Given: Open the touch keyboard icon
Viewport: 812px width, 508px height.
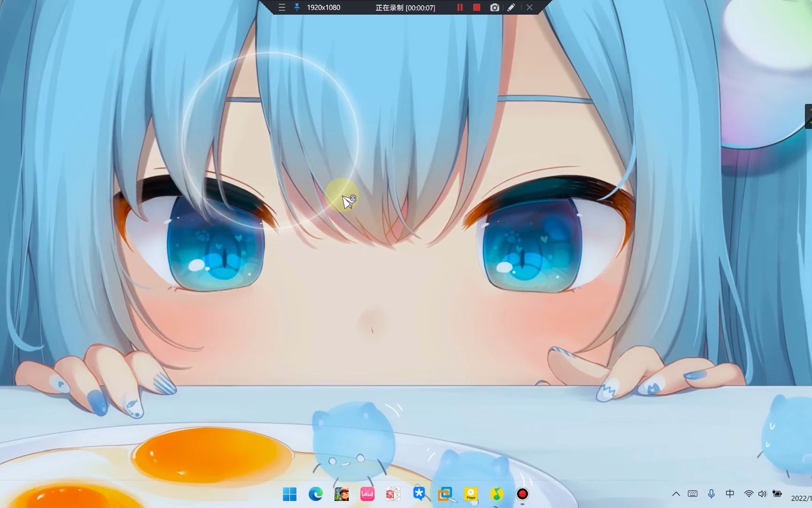Looking at the screenshot, I should coord(693,494).
